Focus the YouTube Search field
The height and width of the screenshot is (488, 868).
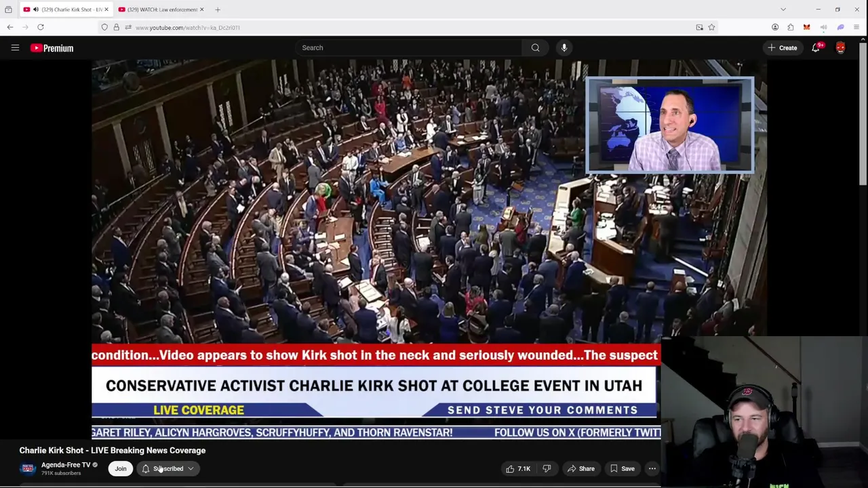(409, 47)
